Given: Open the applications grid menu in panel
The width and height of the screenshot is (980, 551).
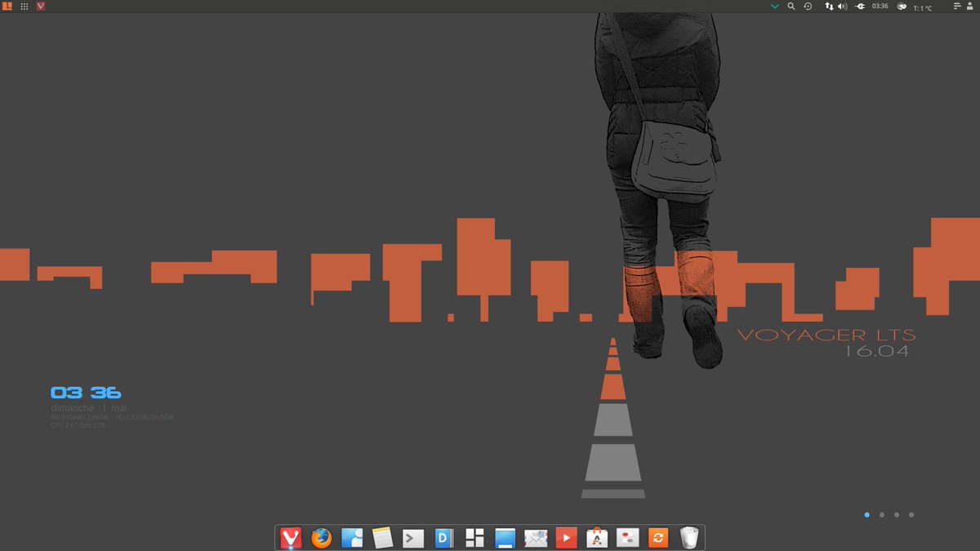Looking at the screenshot, I should [24, 6].
